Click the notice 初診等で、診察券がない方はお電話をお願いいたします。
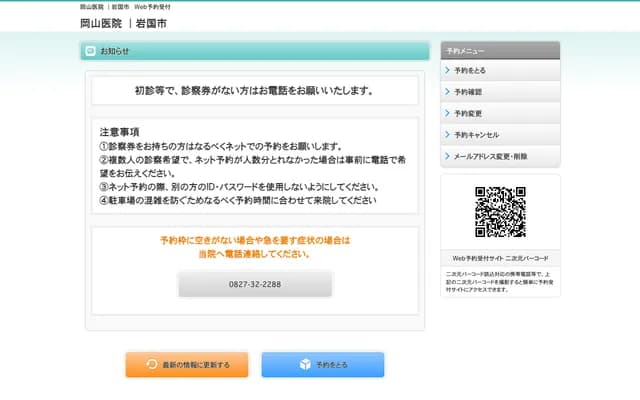Viewport: 640px width, 400px height. (x=254, y=91)
